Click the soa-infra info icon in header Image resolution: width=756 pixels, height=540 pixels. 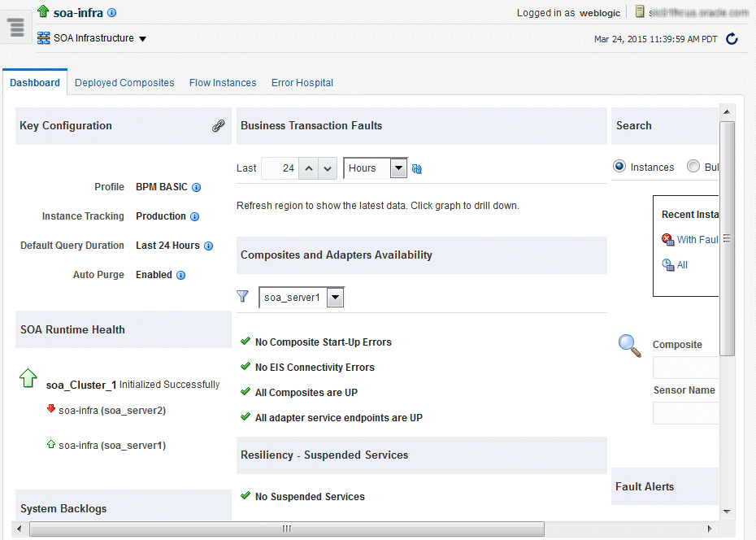point(112,13)
